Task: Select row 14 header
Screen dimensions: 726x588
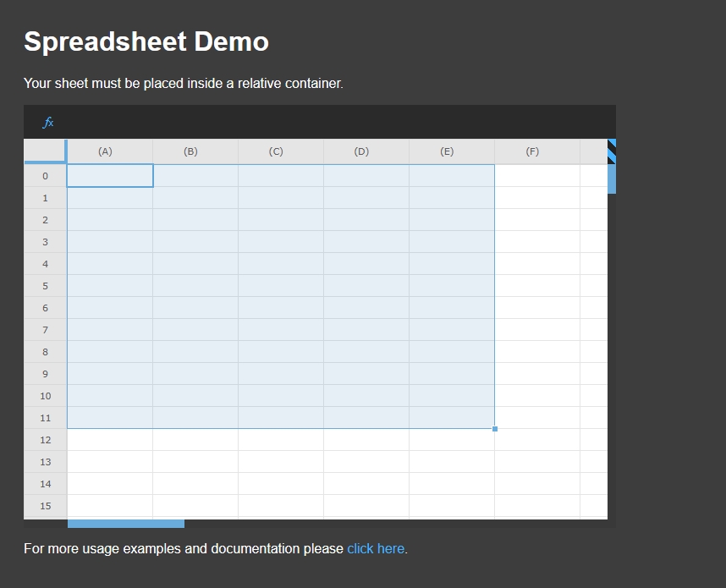Action: 46,484
